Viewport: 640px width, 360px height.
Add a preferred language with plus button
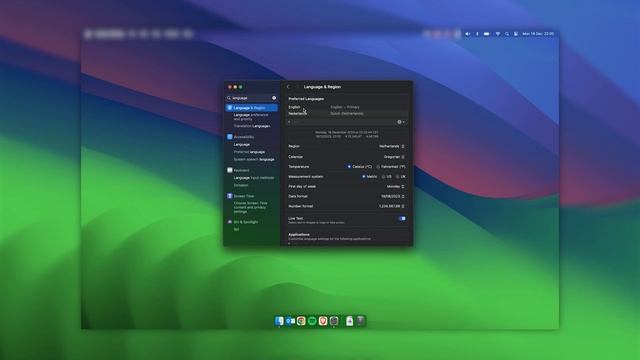click(x=289, y=122)
